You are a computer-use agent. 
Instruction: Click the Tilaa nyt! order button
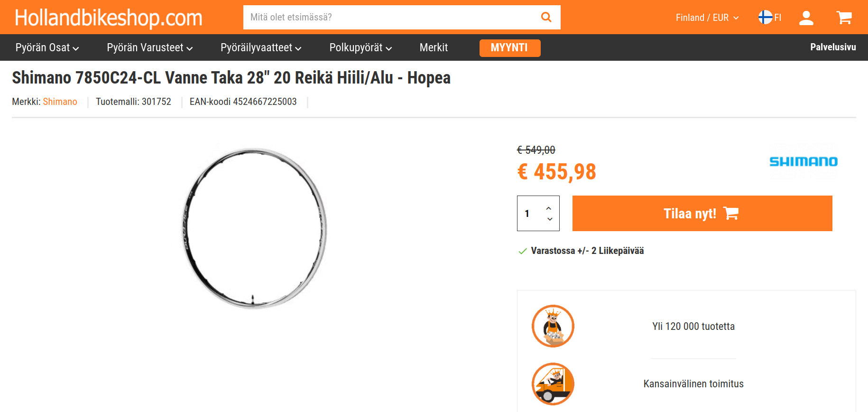tap(702, 214)
